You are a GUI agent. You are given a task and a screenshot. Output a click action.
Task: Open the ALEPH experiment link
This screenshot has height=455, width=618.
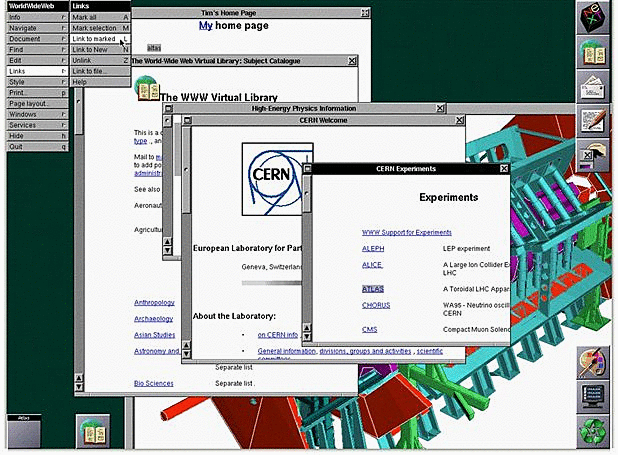(373, 249)
